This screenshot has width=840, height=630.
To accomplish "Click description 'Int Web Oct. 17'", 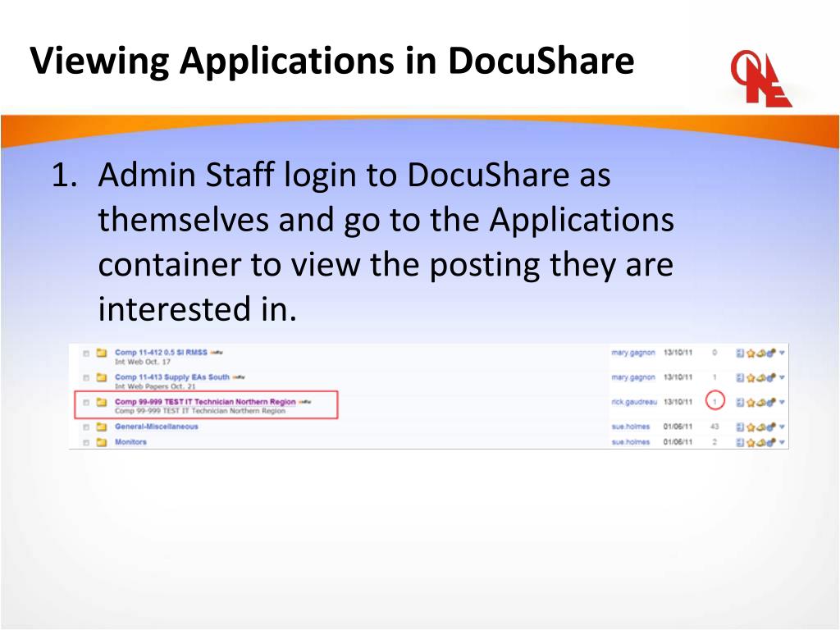I will pos(143,362).
